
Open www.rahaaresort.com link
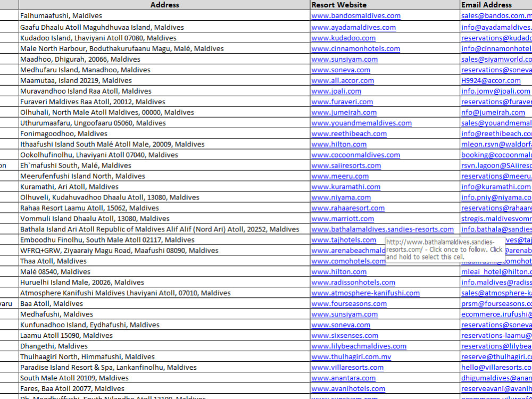tap(348, 208)
